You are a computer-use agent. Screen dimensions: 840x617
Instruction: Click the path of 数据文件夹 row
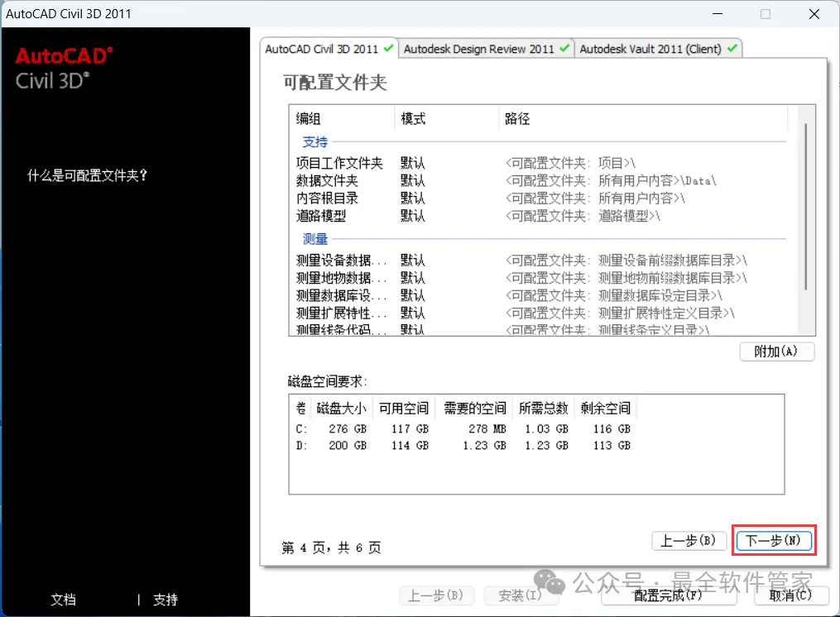click(x=611, y=180)
